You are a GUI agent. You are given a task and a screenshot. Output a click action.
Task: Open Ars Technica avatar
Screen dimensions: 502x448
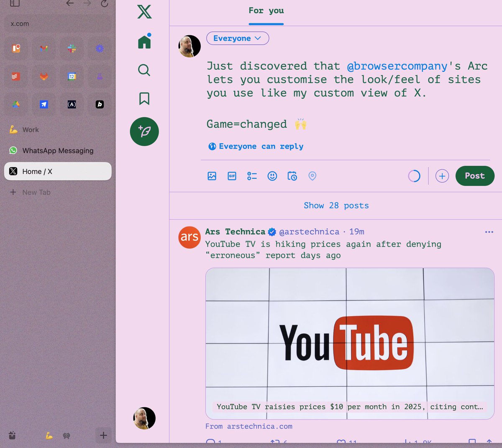coord(190,237)
